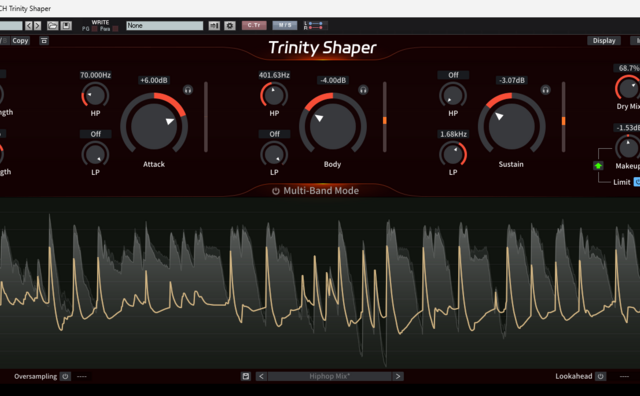Viewport: 640px width, 396px height.
Task: Open preset folder icon in host toolbar
Action: pos(53,26)
